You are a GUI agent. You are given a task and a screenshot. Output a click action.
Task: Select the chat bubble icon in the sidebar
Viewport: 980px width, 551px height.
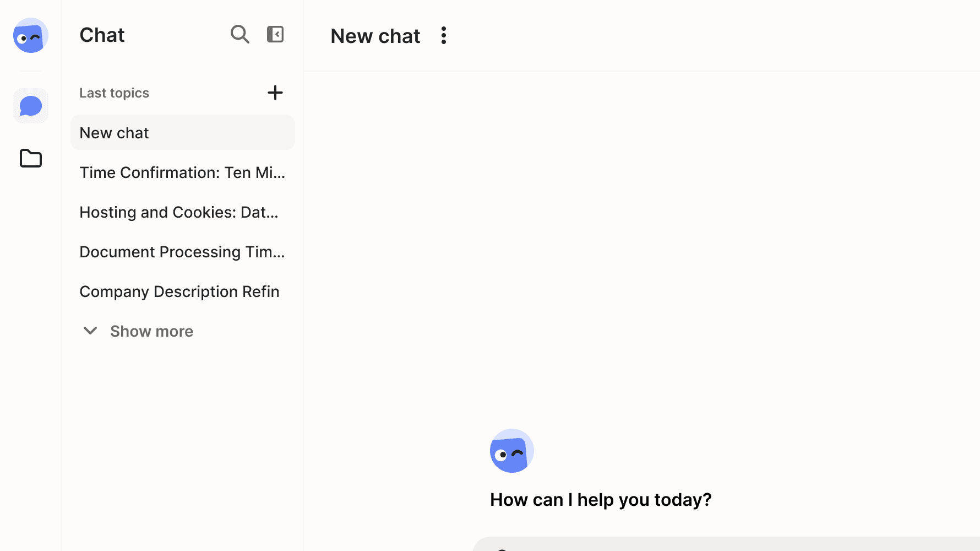[x=30, y=105]
